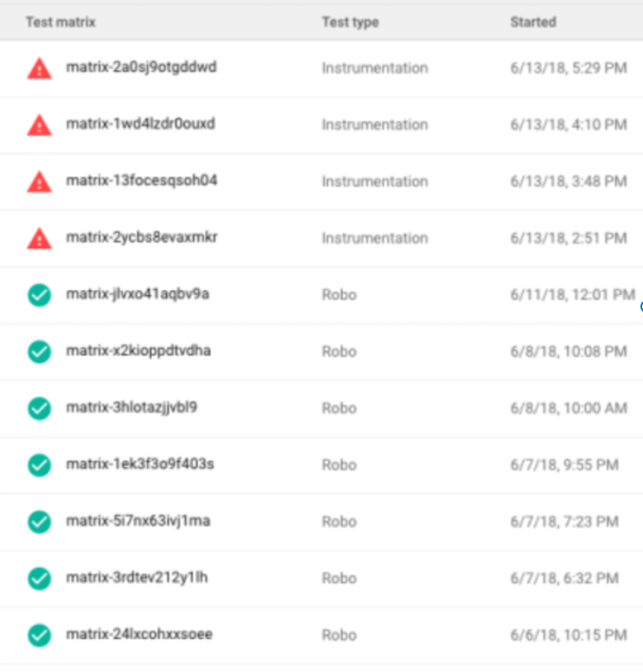Image resolution: width=643 pixels, height=672 pixels.
Task: Click the 6/7/18, 7:23 PM timestamp
Action: [564, 522]
